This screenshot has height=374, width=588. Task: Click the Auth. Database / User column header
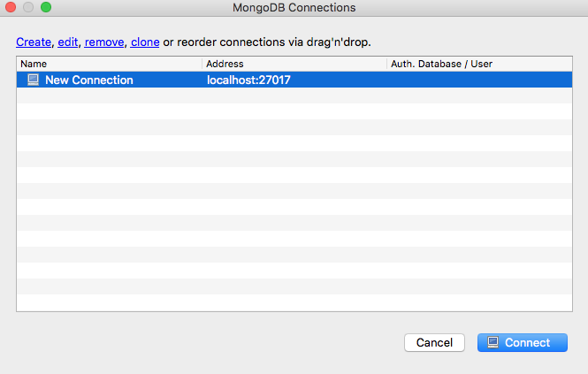(x=442, y=64)
